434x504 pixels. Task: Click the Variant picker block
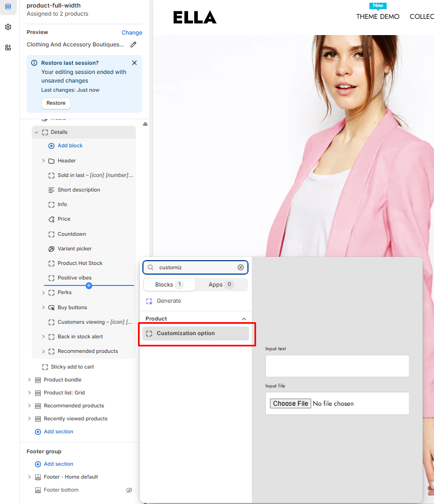click(x=74, y=249)
